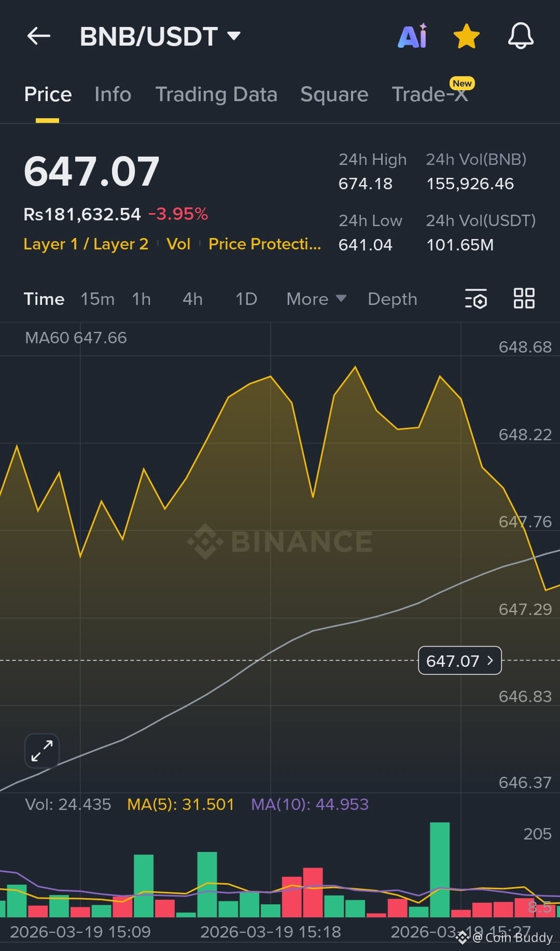This screenshot has height=951, width=560.
Task: Open the Trading Data tab
Action: (x=216, y=94)
